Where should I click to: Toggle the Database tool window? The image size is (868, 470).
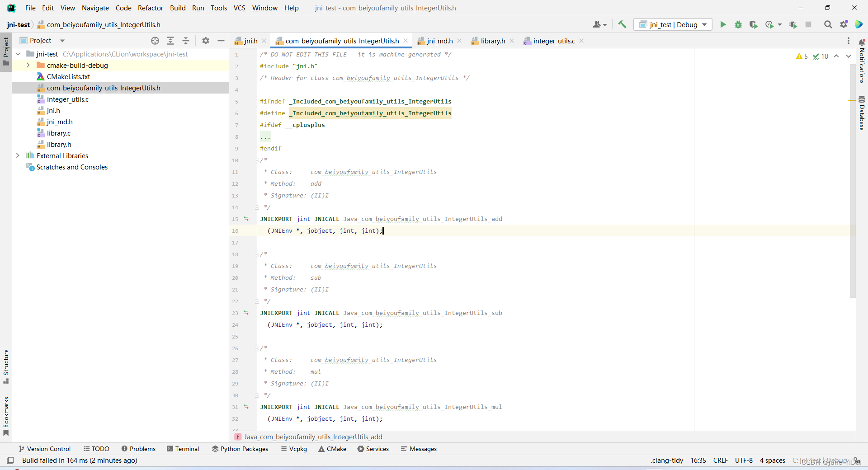pos(862,113)
